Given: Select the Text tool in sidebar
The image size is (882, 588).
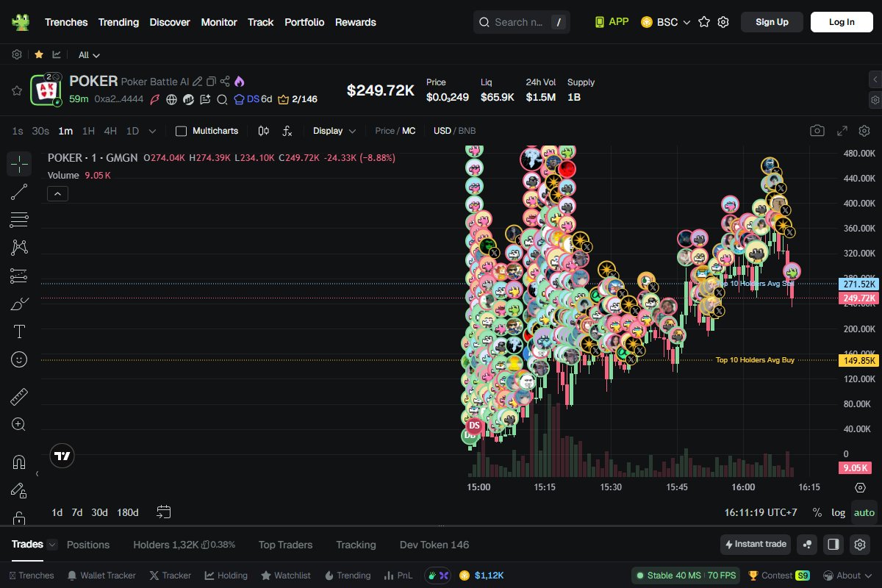Looking at the screenshot, I should click(x=19, y=331).
